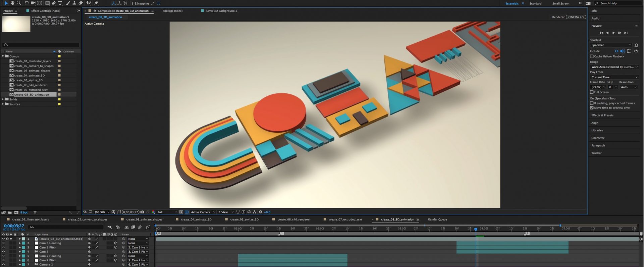This screenshot has height=267, width=644.
Task: Collapse the Comps folder
Action: (x=3, y=56)
